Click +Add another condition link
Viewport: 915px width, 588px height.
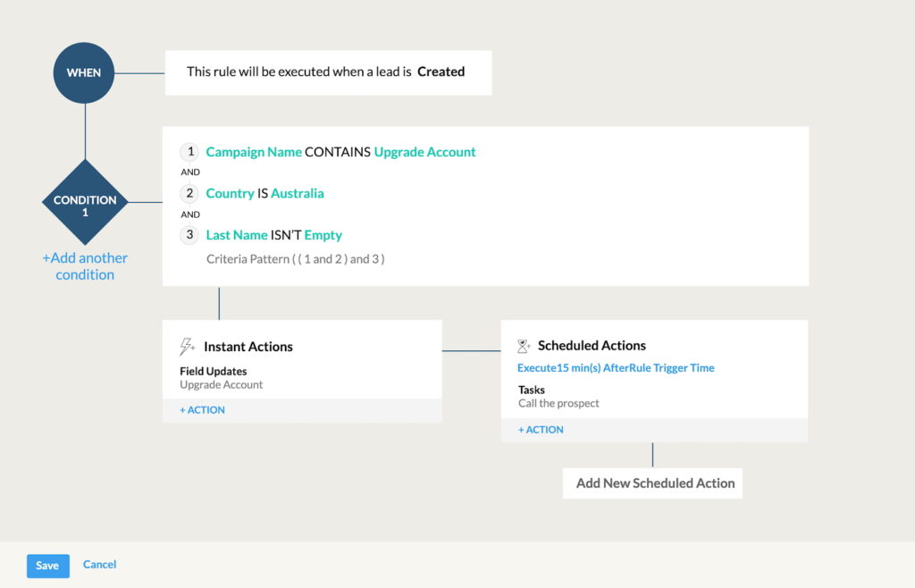point(85,266)
